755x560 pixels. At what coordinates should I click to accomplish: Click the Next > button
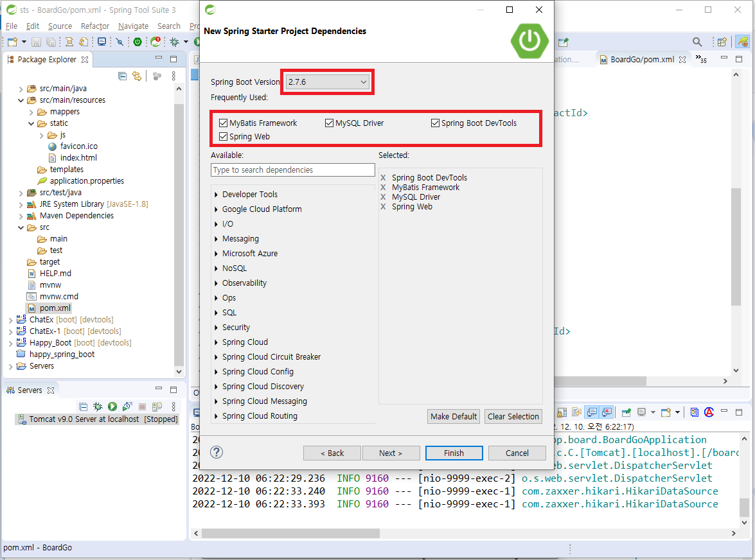(391, 453)
